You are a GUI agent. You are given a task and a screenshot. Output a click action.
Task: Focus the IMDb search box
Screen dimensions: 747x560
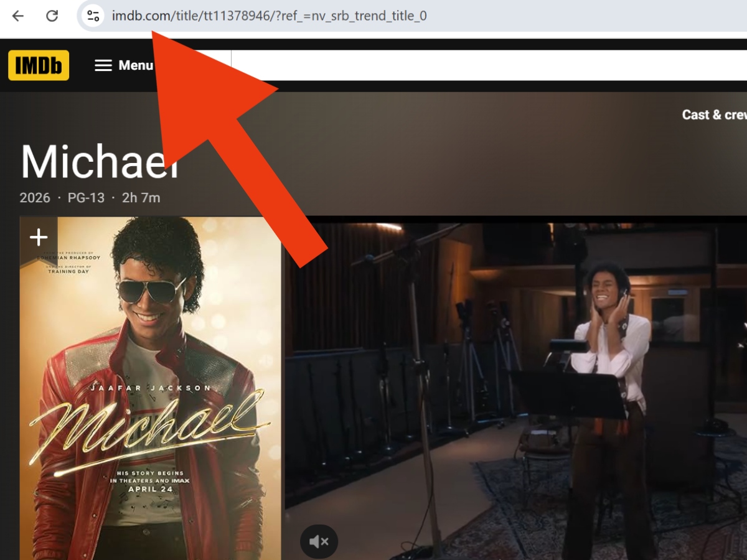[x=486, y=65]
